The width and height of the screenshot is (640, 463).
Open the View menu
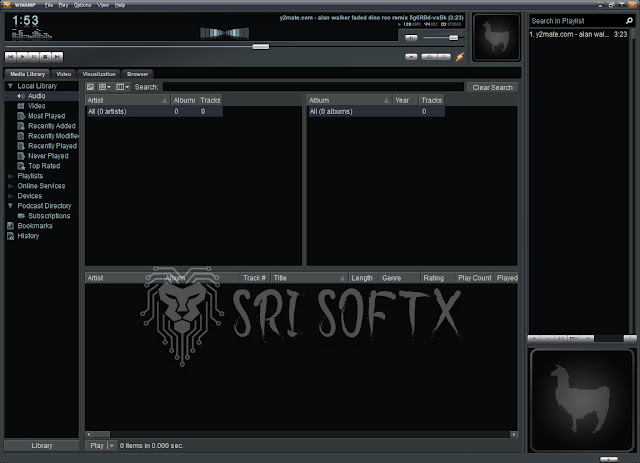click(x=103, y=5)
